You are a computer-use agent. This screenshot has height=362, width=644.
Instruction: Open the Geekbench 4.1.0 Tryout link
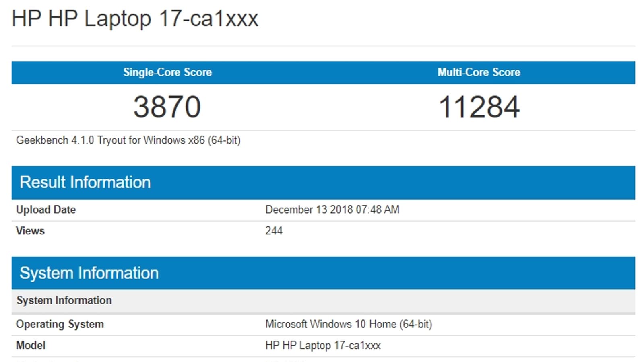click(129, 140)
